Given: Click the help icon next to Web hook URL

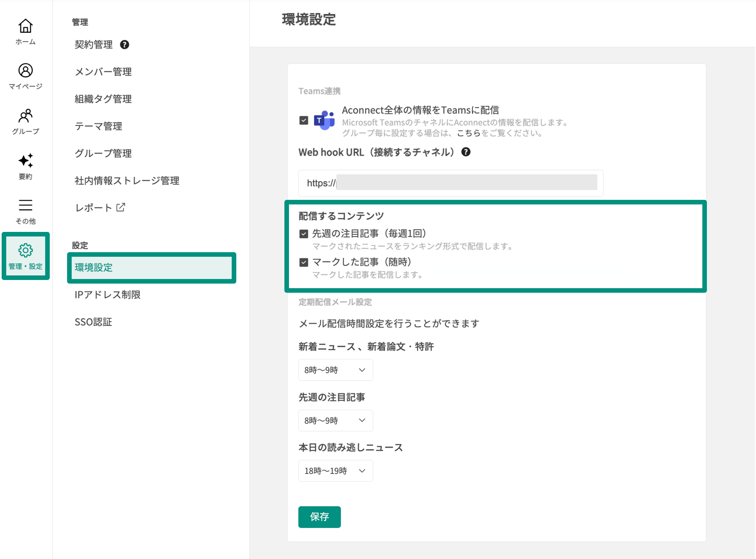Looking at the screenshot, I should pyautogui.click(x=466, y=152).
